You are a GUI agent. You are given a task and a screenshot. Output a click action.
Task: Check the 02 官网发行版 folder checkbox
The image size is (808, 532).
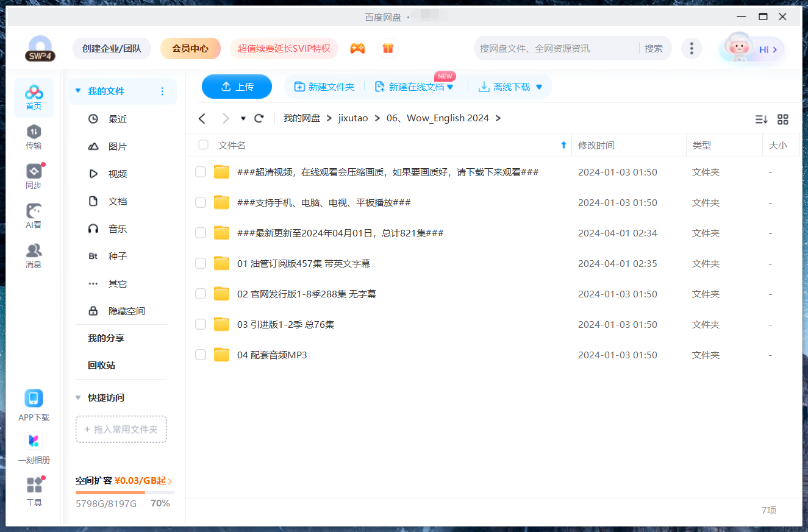coord(201,294)
